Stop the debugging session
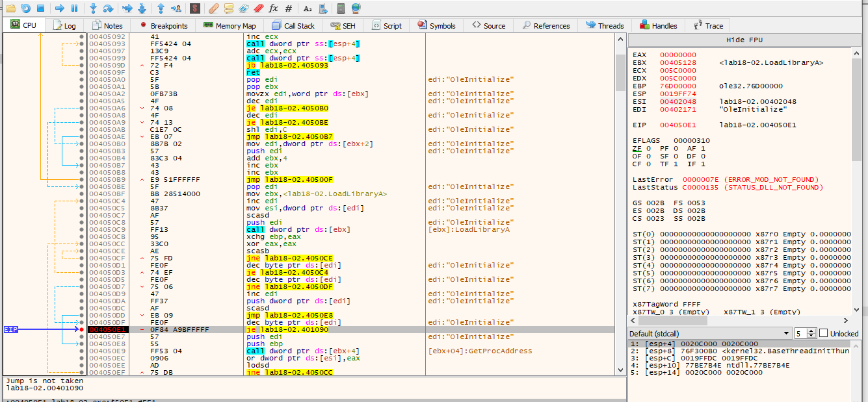The width and height of the screenshot is (868, 402). (x=40, y=8)
